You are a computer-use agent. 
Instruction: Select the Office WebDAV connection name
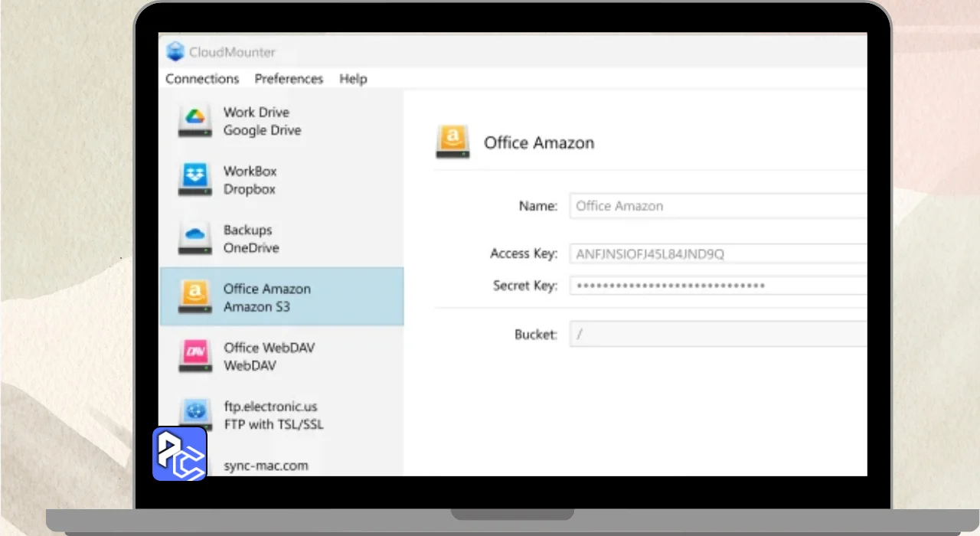[x=269, y=348]
